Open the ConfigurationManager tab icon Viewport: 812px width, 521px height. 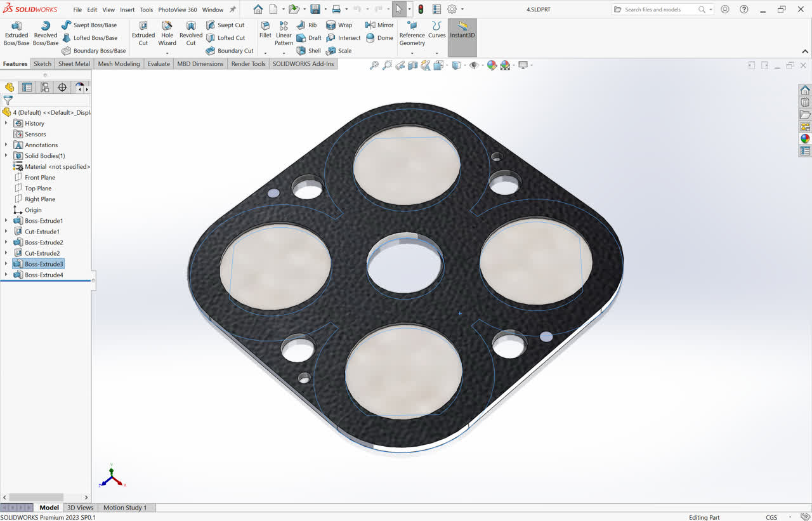(x=44, y=88)
